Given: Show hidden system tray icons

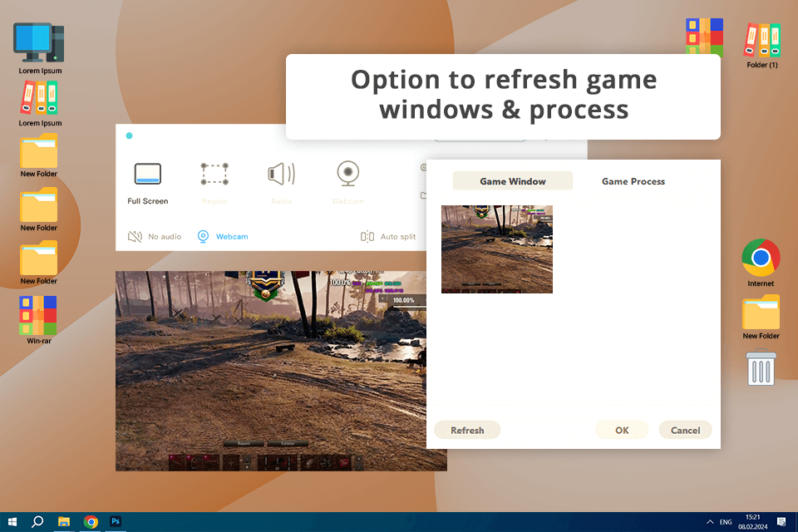Looking at the screenshot, I should tap(710, 522).
